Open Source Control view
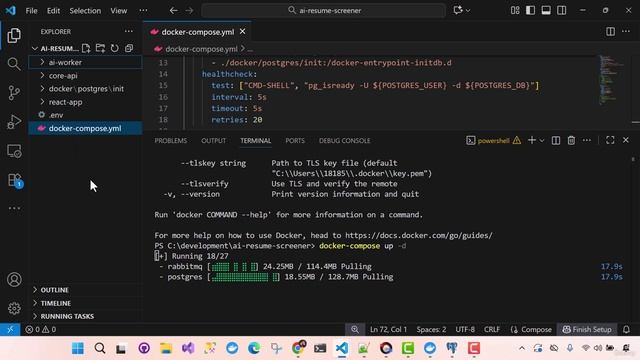The width and height of the screenshot is (640, 360). [14, 93]
